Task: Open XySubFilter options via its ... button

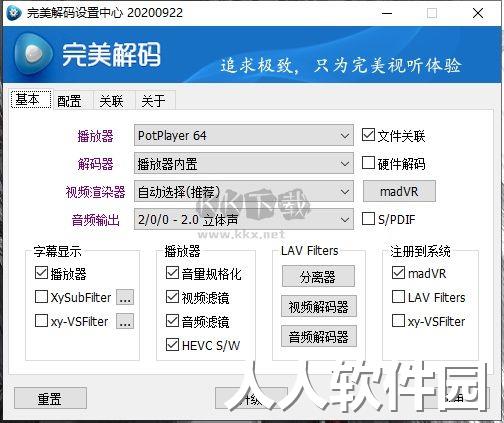Action: coord(125,297)
